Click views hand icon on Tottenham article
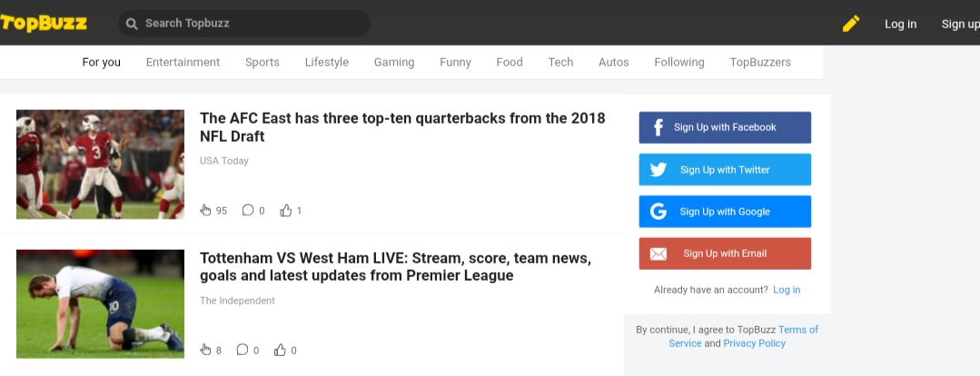980x376 pixels. coord(205,350)
